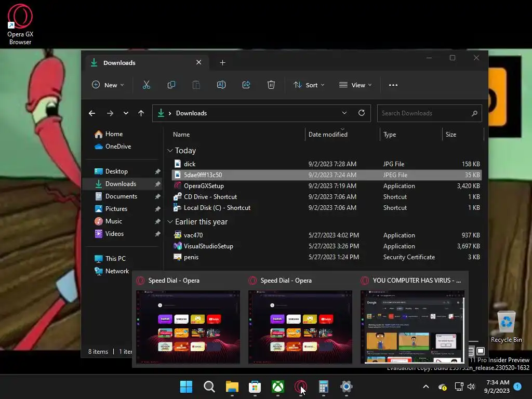Screen dimensions: 532x399
Task: Click the Copy icon in toolbar
Action: pyautogui.click(x=171, y=85)
